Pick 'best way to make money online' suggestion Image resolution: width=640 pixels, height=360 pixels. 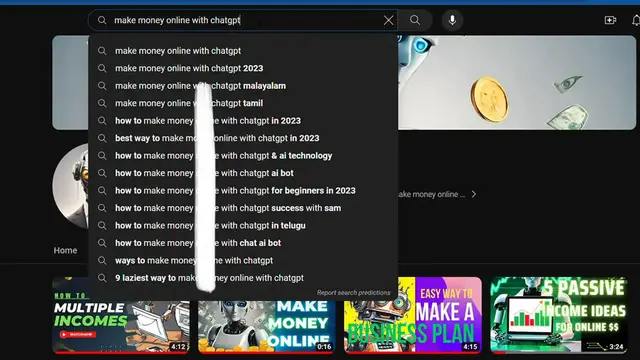243,138
